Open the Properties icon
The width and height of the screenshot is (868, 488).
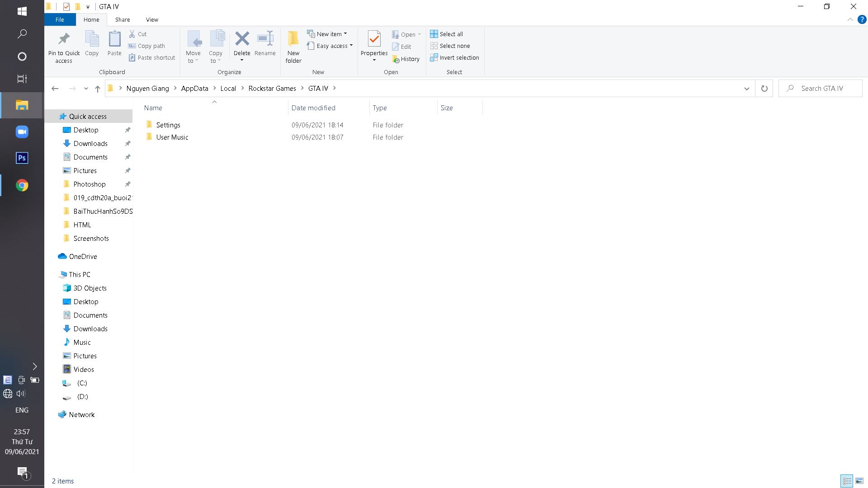(x=374, y=39)
